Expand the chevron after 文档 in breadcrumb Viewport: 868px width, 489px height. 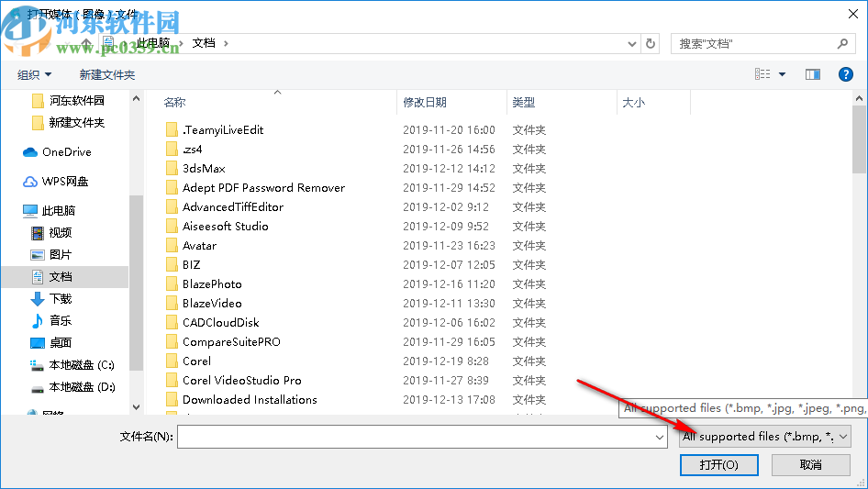pyautogui.click(x=226, y=43)
